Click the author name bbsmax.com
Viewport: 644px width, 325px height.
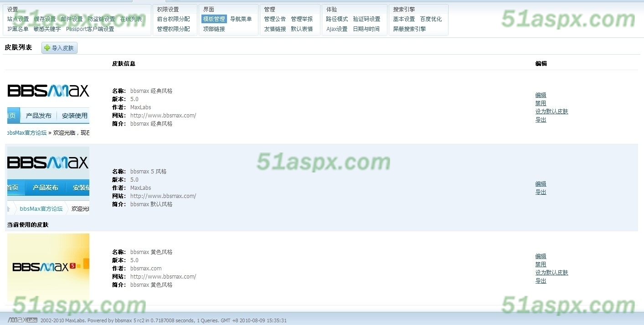coord(146,269)
